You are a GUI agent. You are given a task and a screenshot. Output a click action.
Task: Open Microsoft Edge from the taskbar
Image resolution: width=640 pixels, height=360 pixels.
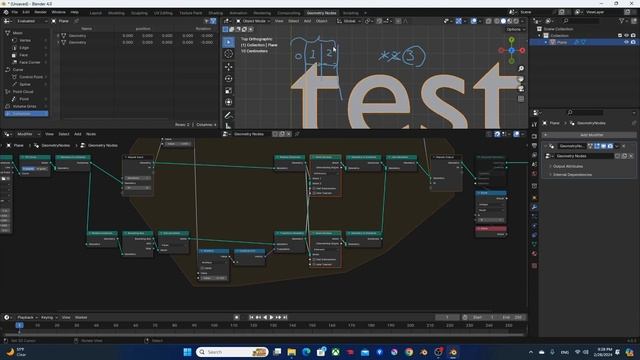[x=306, y=352]
